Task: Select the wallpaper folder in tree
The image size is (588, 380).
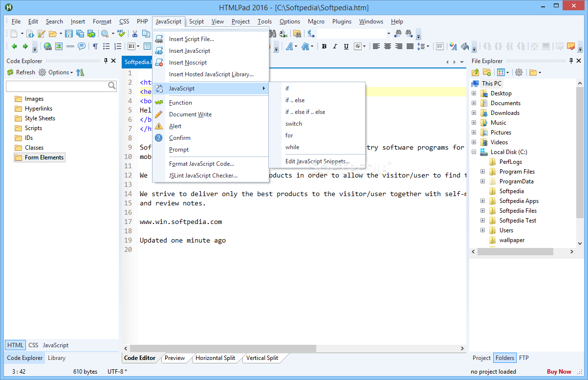Action: [x=512, y=240]
